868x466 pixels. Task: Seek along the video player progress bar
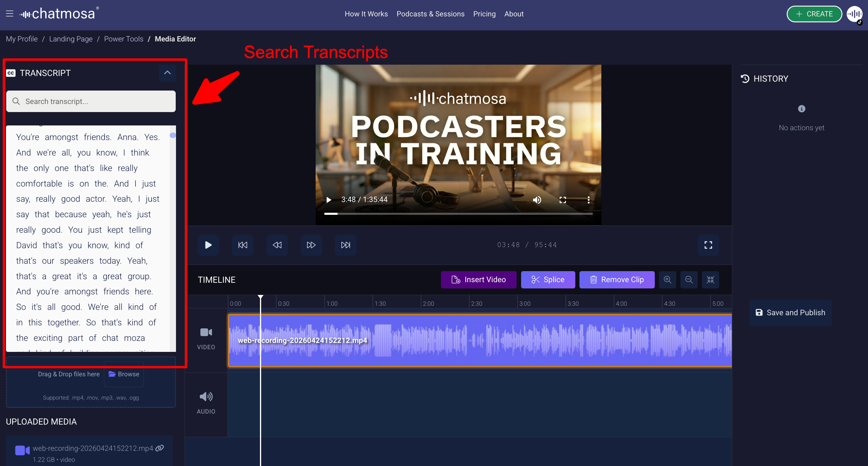(458, 213)
